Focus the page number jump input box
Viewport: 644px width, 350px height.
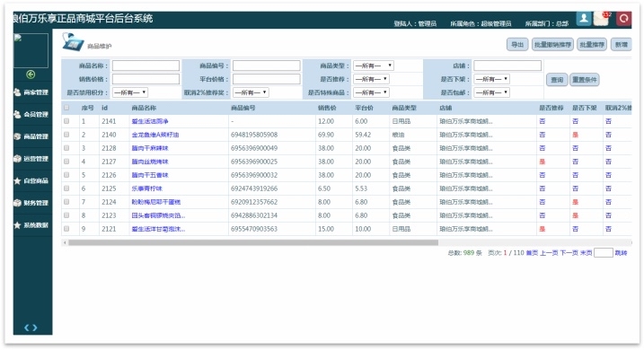tap(604, 253)
